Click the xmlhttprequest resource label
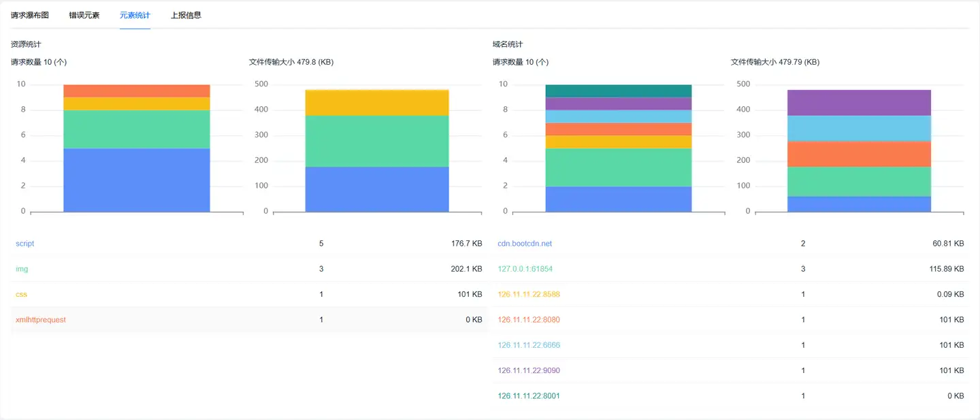This screenshot has height=420, width=980. point(41,320)
